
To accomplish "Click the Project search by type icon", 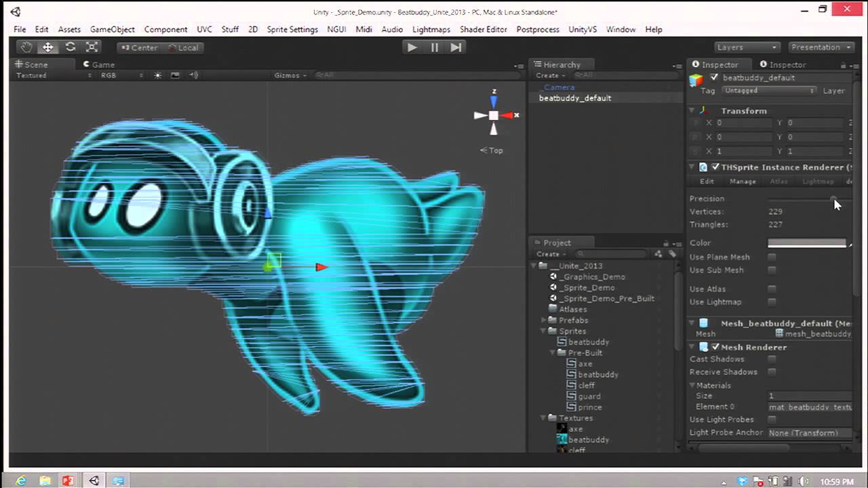I will click(658, 254).
